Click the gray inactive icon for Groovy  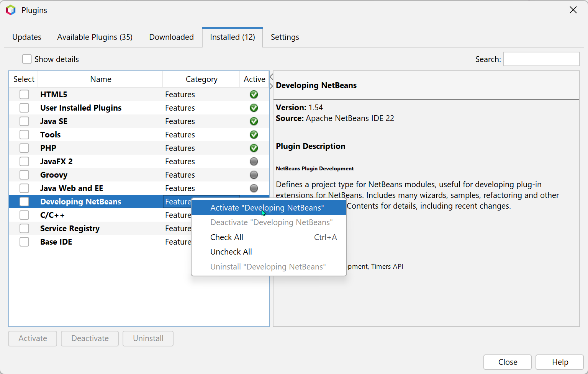tap(254, 175)
